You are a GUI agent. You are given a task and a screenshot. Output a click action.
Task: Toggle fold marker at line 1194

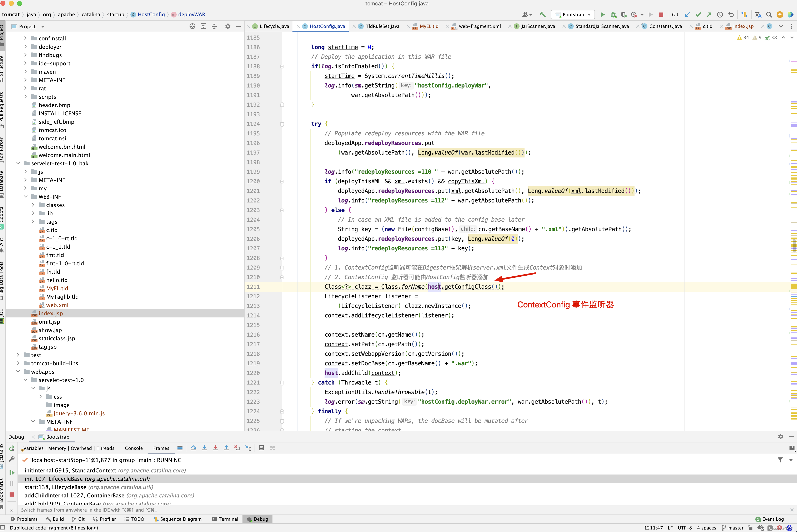pyautogui.click(x=282, y=124)
